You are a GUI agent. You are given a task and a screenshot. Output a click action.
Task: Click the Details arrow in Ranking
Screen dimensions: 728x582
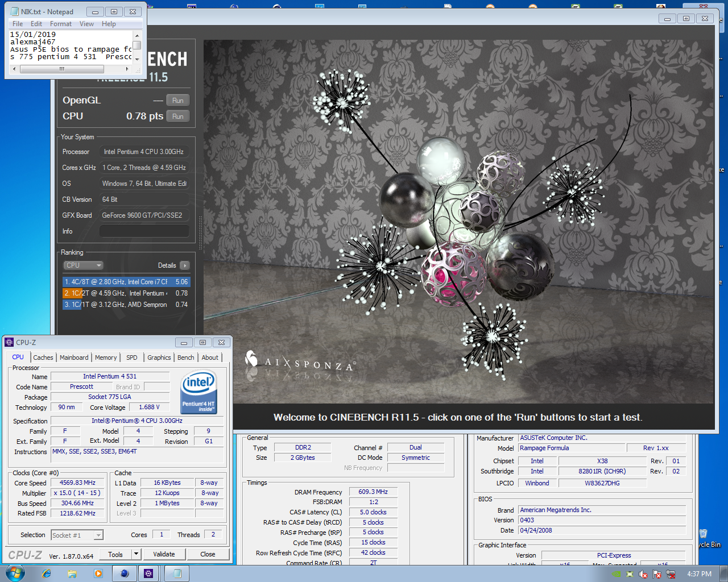click(185, 265)
